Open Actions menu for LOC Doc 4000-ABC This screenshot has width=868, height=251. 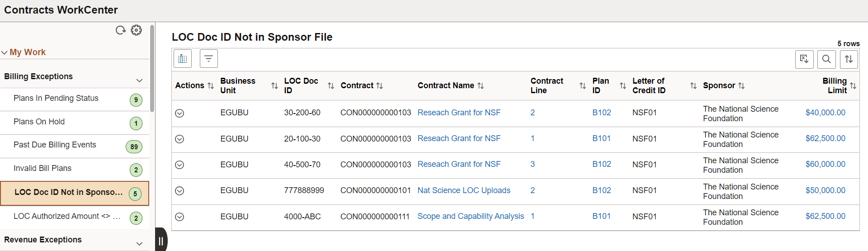coord(179,217)
